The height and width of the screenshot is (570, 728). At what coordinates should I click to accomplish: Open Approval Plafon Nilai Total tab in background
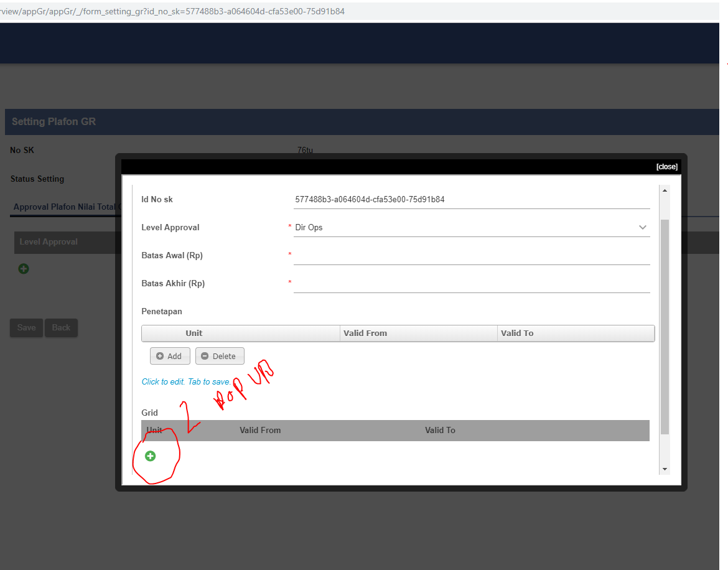pyautogui.click(x=67, y=207)
